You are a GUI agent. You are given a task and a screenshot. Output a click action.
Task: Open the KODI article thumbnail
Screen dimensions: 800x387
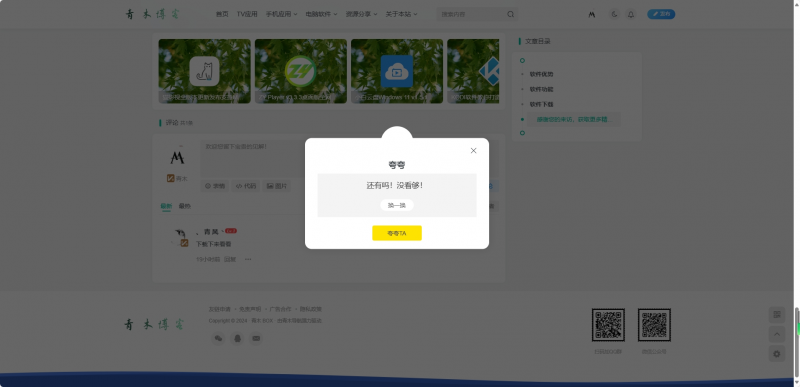(473, 71)
